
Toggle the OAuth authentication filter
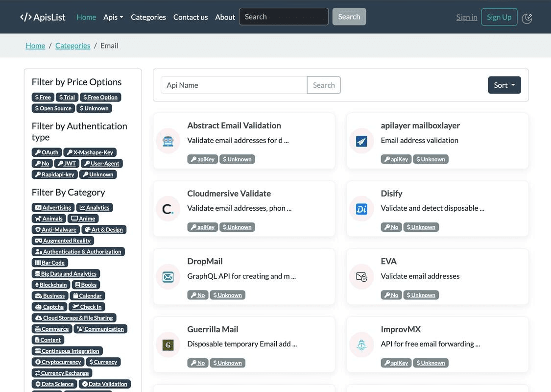coord(46,152)
